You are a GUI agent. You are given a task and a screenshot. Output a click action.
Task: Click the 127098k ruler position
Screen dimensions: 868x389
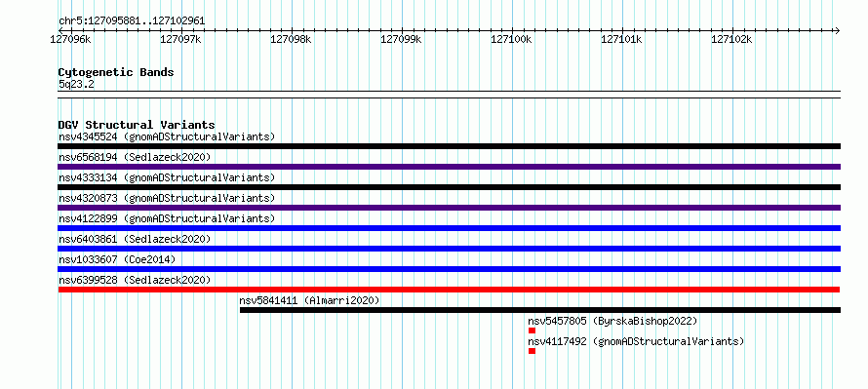291,39
